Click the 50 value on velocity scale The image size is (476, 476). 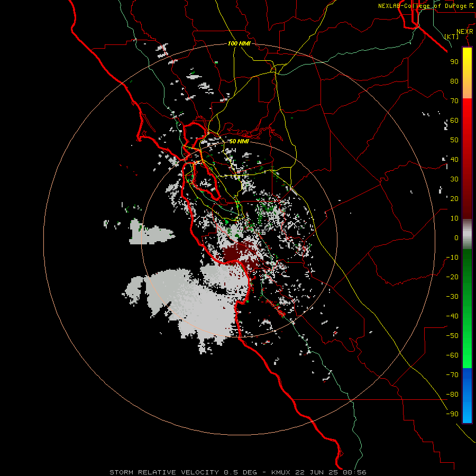(454, 140)
